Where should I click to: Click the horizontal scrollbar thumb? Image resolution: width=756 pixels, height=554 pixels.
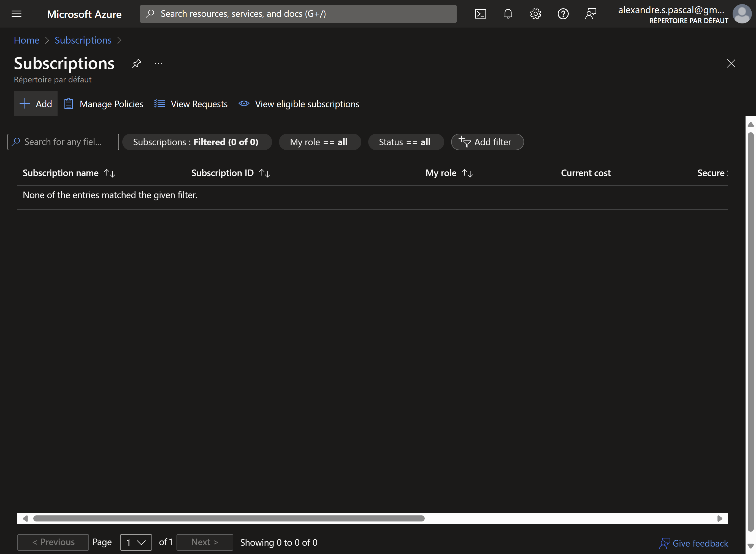[x=229, y=518]
